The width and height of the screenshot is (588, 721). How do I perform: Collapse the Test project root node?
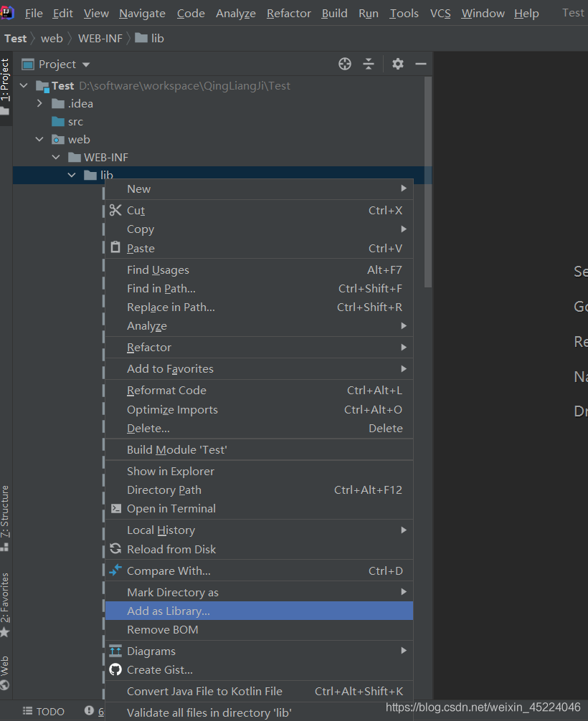click(24, 85)
